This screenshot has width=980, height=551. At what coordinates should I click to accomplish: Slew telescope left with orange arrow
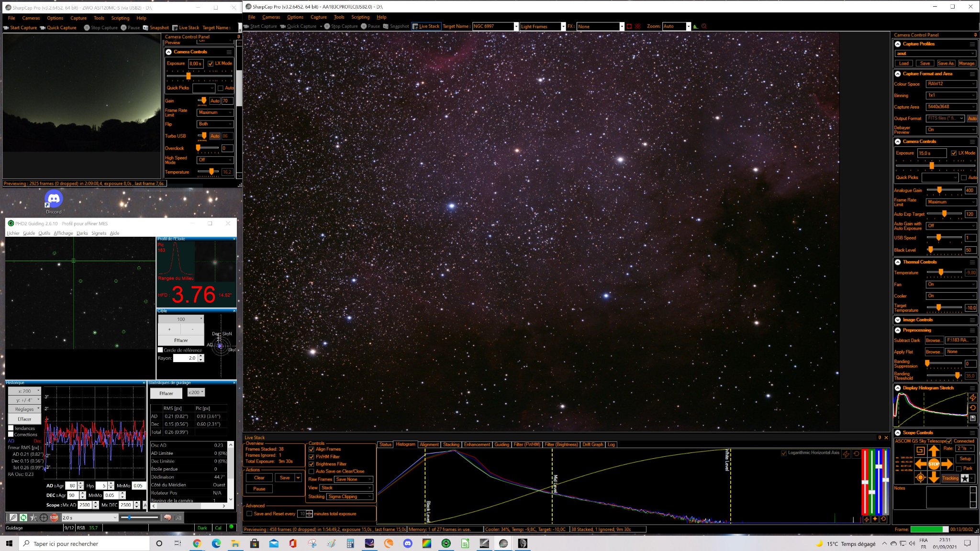pos(921,463)
